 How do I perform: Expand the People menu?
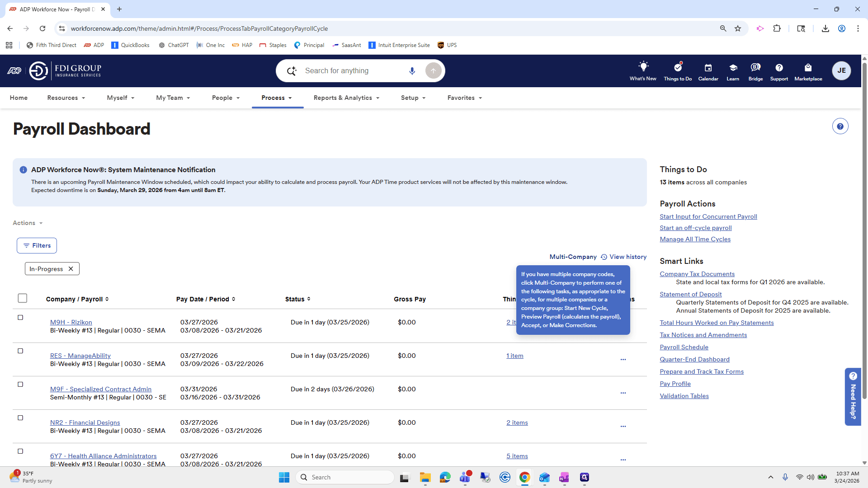(226, 98)
